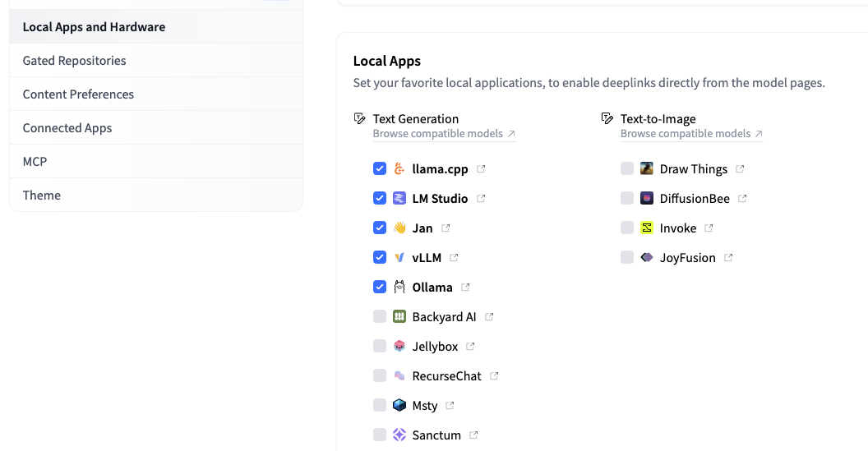Image resolution: width=868 pixels, height=451 pixels.
Task: Click the Msty app logo icon
Action: [x=399, y=406]
